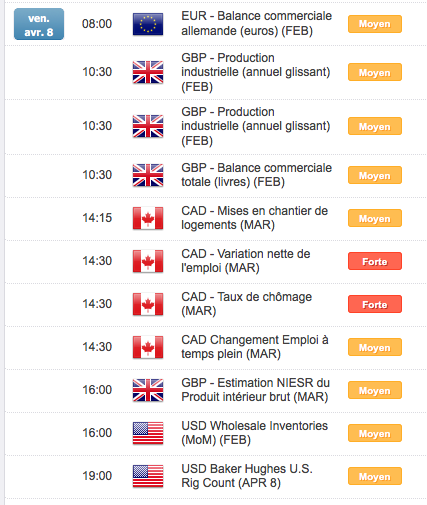Click the UK flag at 16:00
Viewport: 427px width, 505px height.
[148, 390]
